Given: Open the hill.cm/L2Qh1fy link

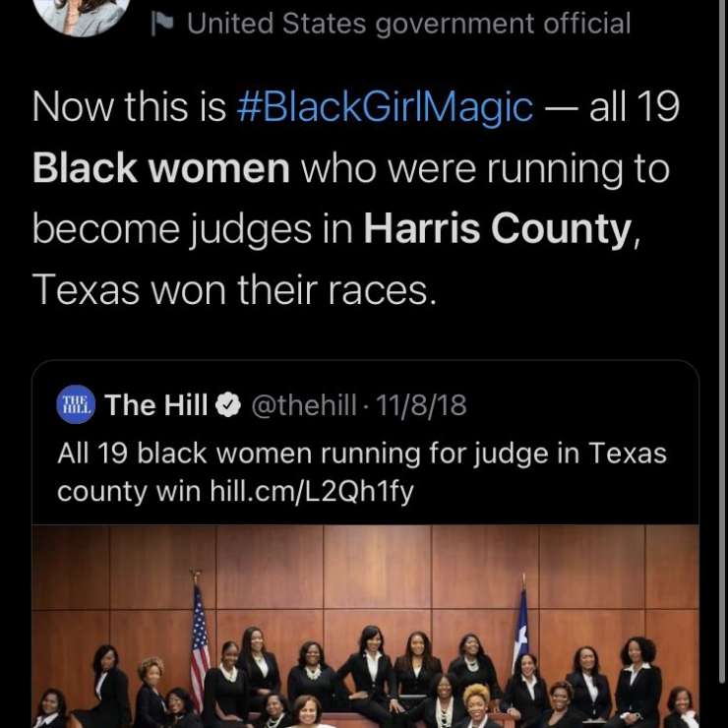Looking at the screenshot, I should click(312, 491).
